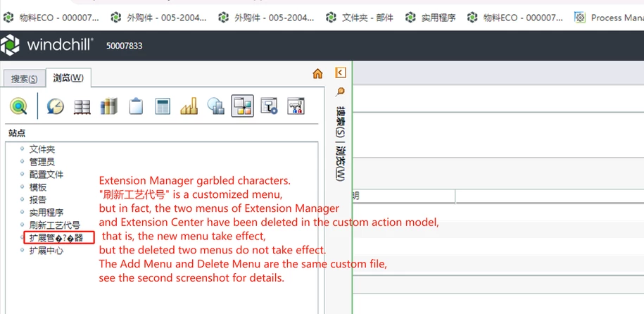Image resolution: width=644 pixels, height=314 pixels.
Task: Open the Programs gold bar-chart icon
Action: 189,106
